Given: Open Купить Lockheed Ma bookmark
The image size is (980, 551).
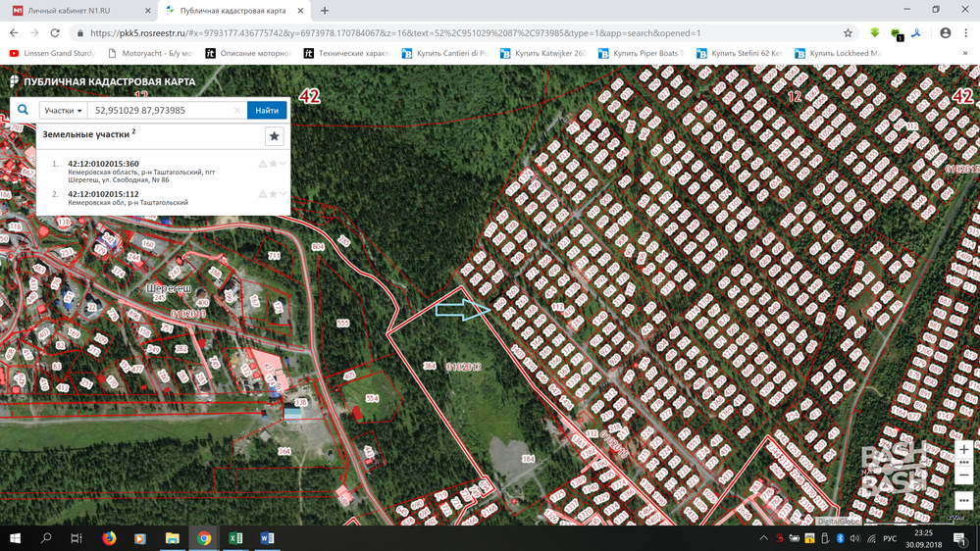Looking at the screenshot, I should click(x=838, y=53).
